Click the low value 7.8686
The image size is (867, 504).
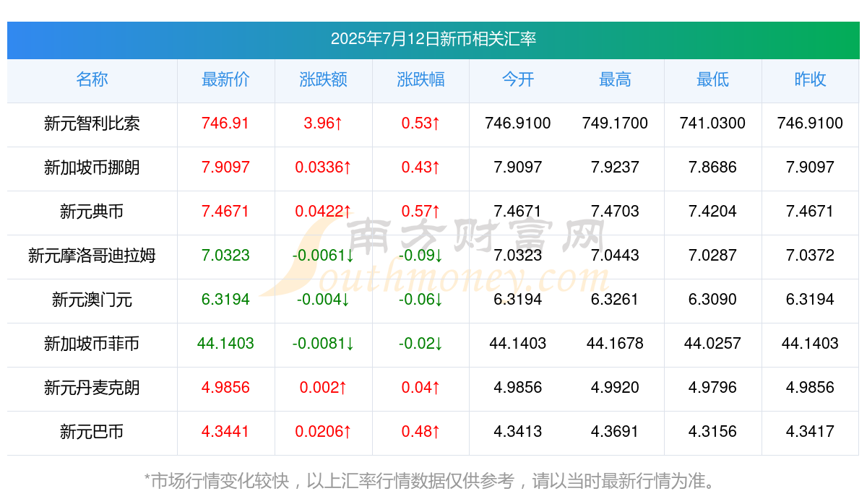pyautogui.click(x=712, y=168)
